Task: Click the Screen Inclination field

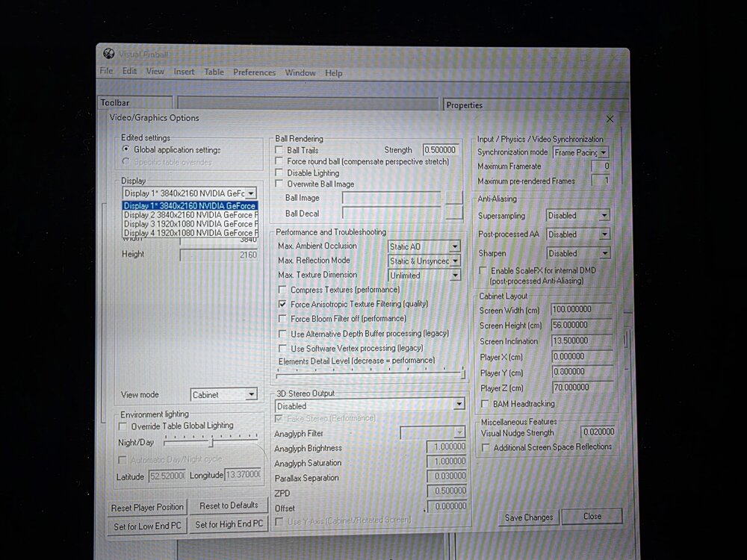Action: tap(582, 341)
